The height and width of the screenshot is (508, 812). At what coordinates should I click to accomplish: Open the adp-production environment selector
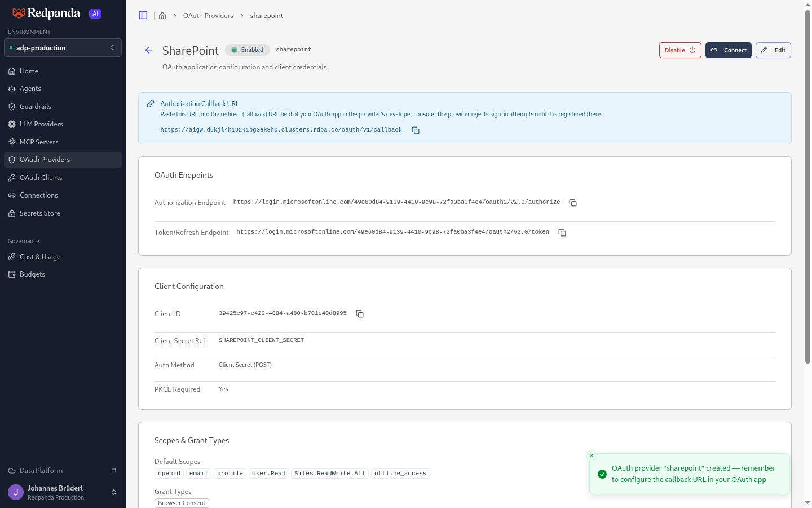coord(63,48)
